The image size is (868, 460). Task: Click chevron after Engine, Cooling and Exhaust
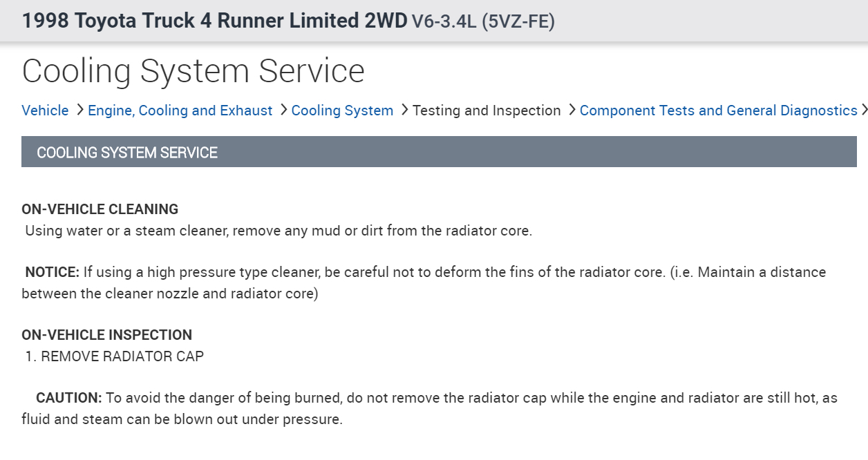(x=283, y=111)
